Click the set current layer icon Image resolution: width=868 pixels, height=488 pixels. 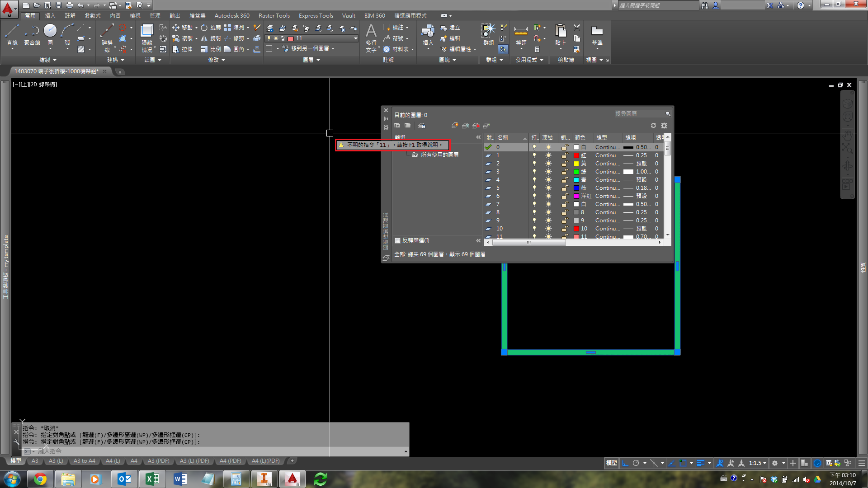coord(486,126)
